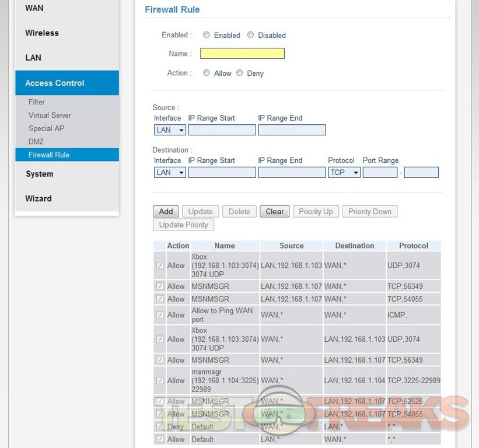Viewport: 479px width, 448px height.
Task: Launch the Wizard menu item
Action: point(39,198)
